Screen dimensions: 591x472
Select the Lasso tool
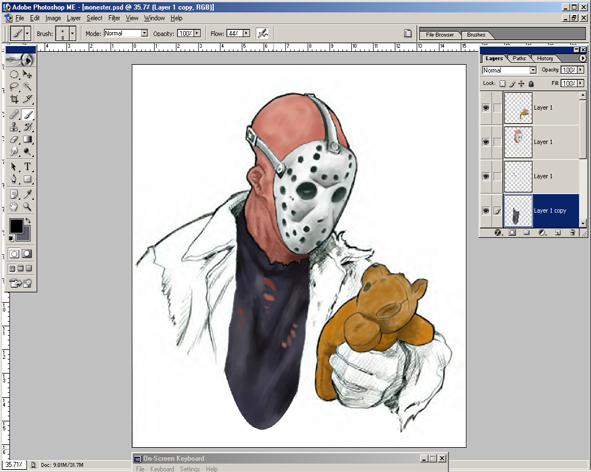14,87
